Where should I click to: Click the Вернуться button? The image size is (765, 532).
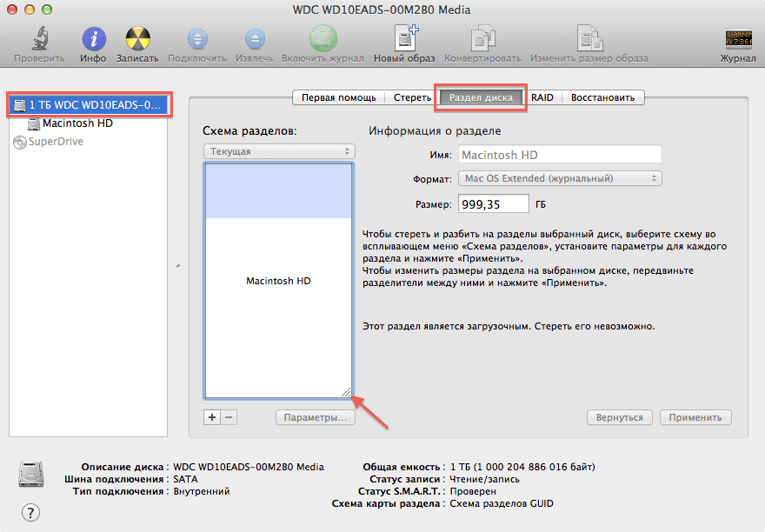[620, 418]
